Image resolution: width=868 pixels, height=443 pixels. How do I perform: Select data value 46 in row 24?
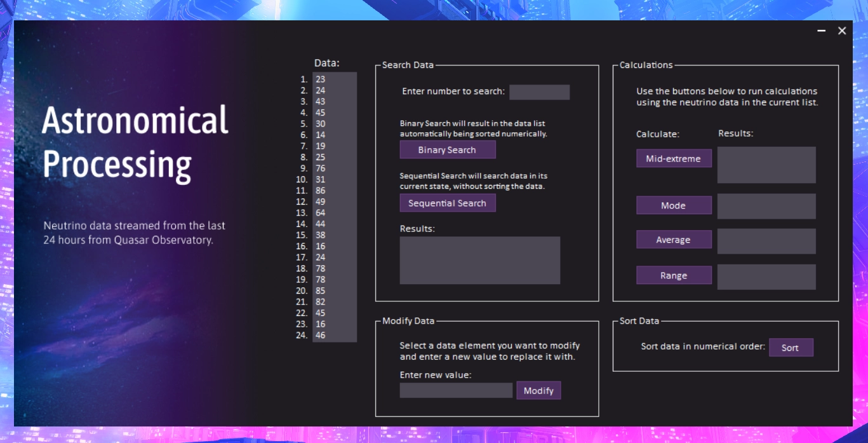[335, 335]
